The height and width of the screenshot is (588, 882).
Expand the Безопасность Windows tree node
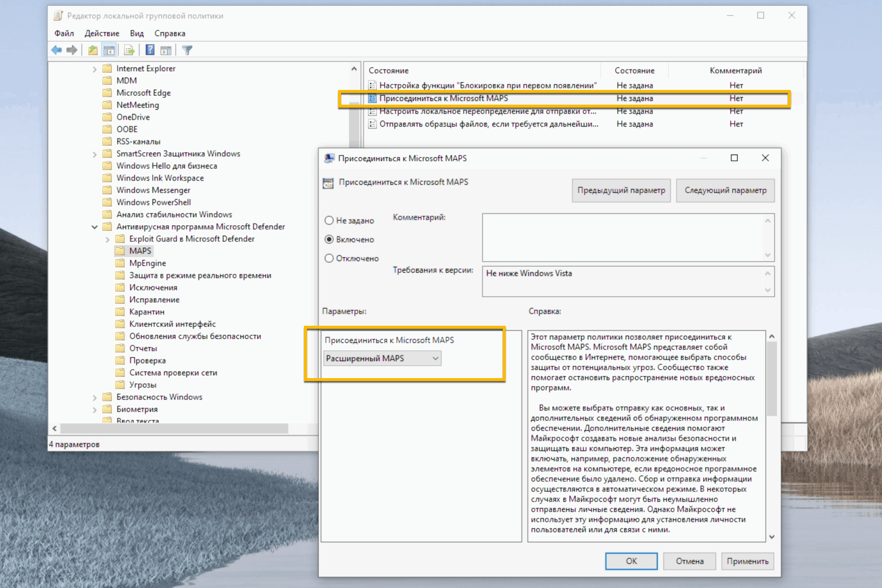click(95, 397)
